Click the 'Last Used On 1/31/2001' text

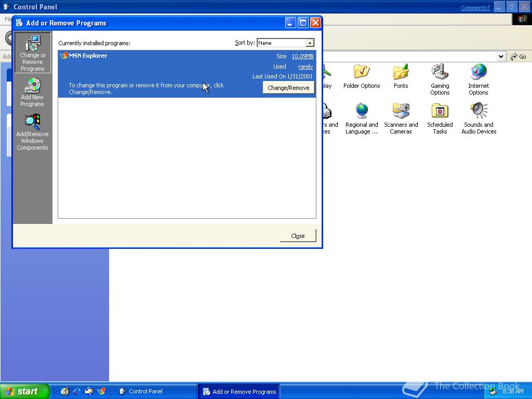[282, 76]
